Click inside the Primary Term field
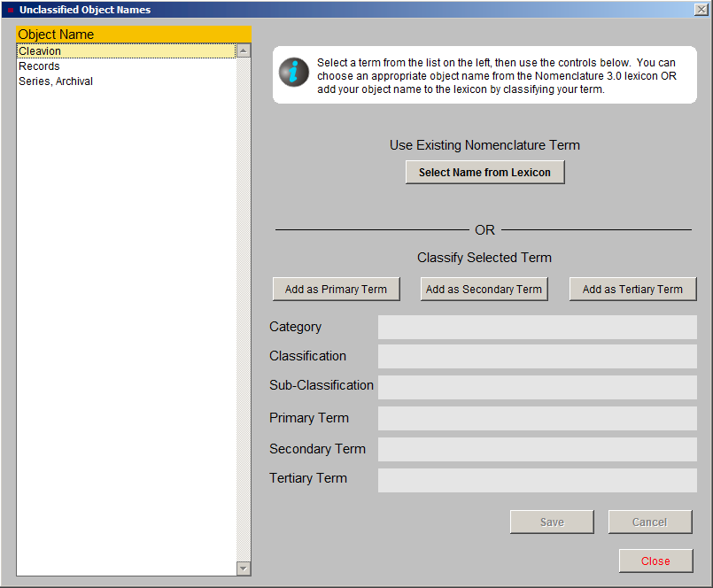Screen dimensions: 713x588 pyautogui.click(x=536, y=418)
